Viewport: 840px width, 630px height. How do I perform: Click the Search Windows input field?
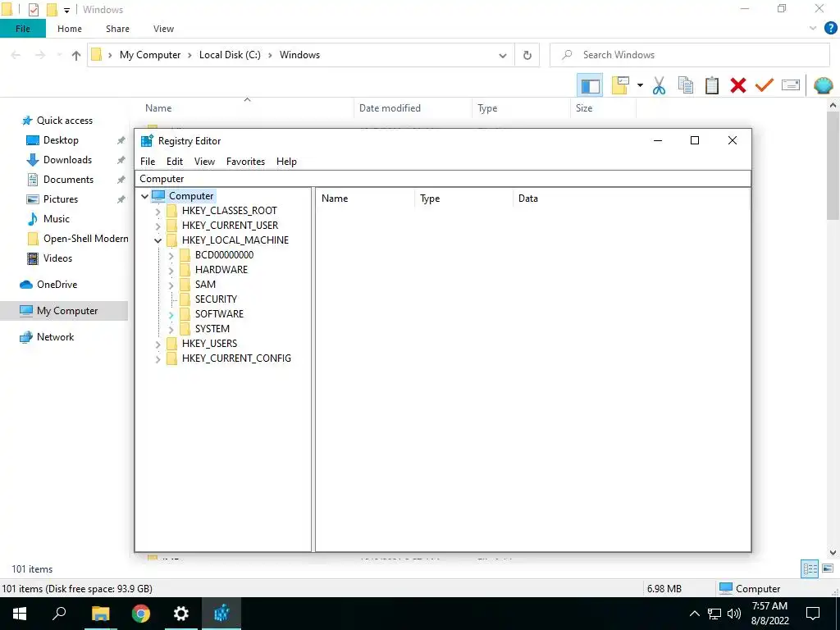coord(689,55)
